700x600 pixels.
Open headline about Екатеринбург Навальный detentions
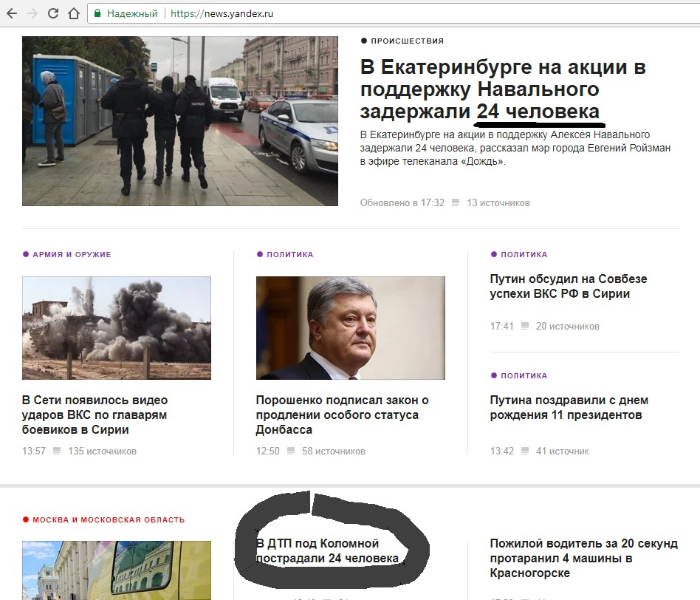[x=502, y=89]
